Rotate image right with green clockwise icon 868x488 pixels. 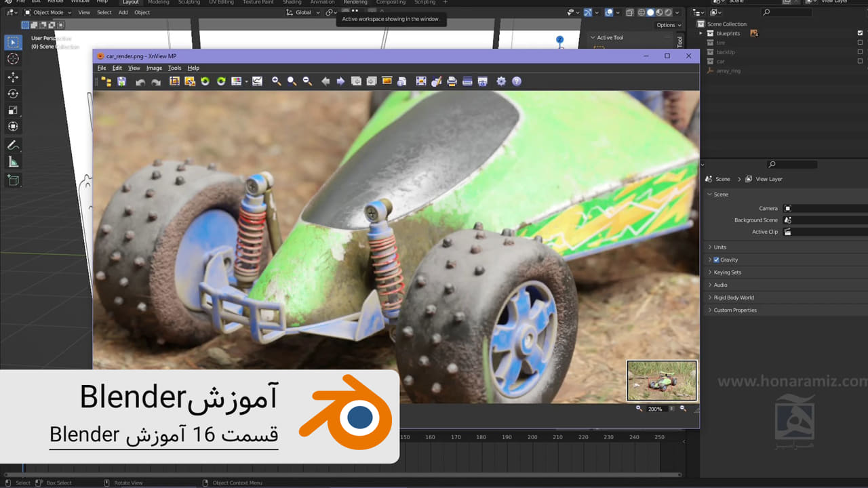(220, 81)
